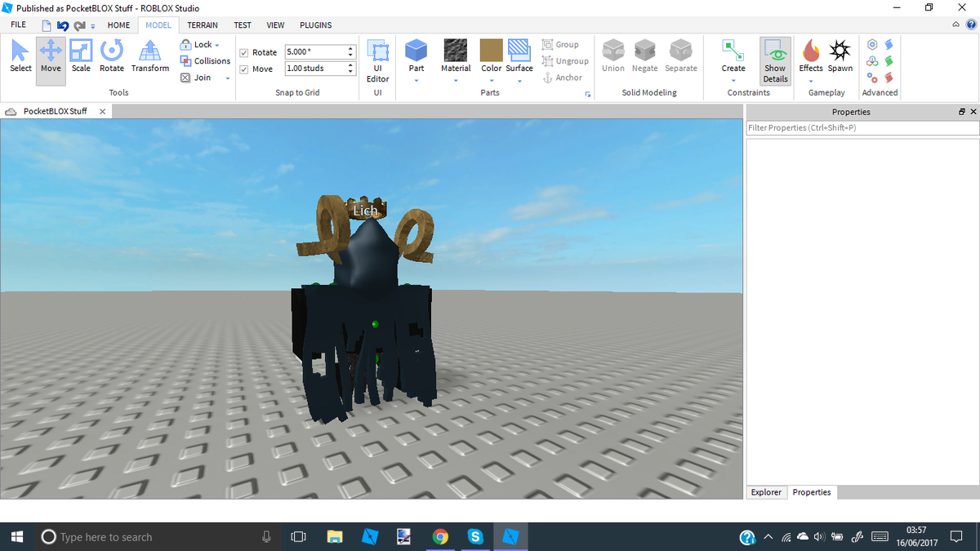Viewport: 980px width, 551px height.
Task: Click the Create constraint icon
Action: pos(733,50)
